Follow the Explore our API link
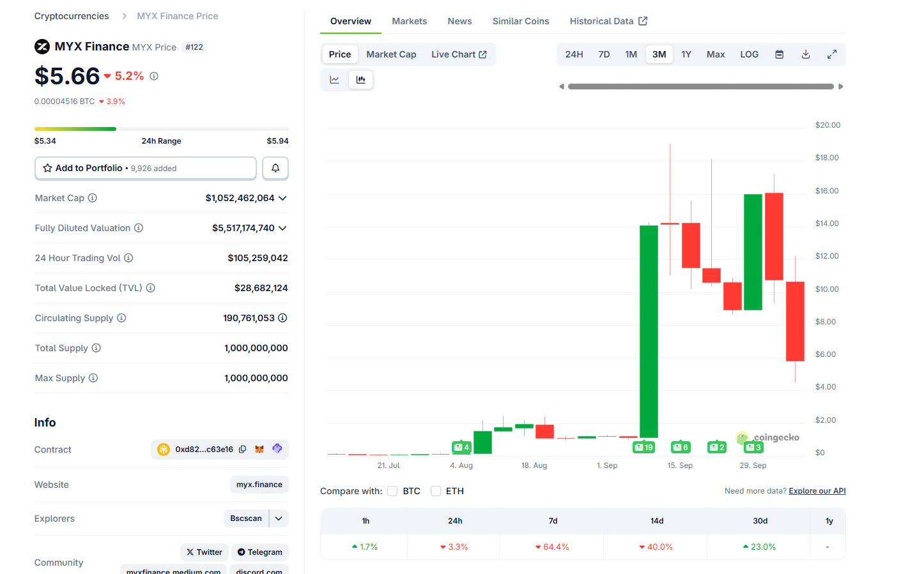The image size is (924, 574). pyautogui.click(x=817, y=491)
